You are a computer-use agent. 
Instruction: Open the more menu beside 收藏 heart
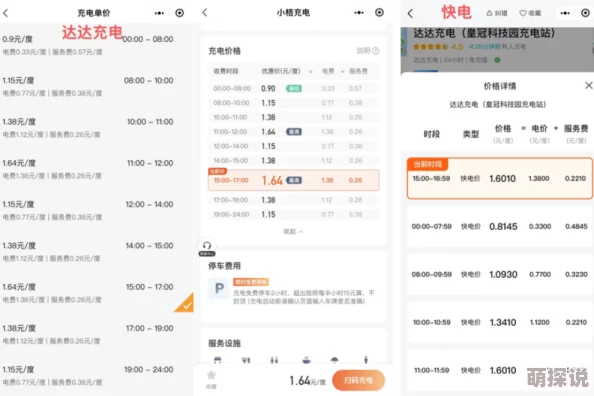[x=565, y=13]
